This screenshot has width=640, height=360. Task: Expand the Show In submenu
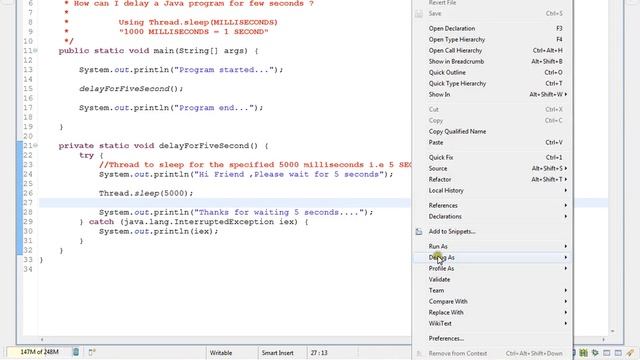coord(493,94)
